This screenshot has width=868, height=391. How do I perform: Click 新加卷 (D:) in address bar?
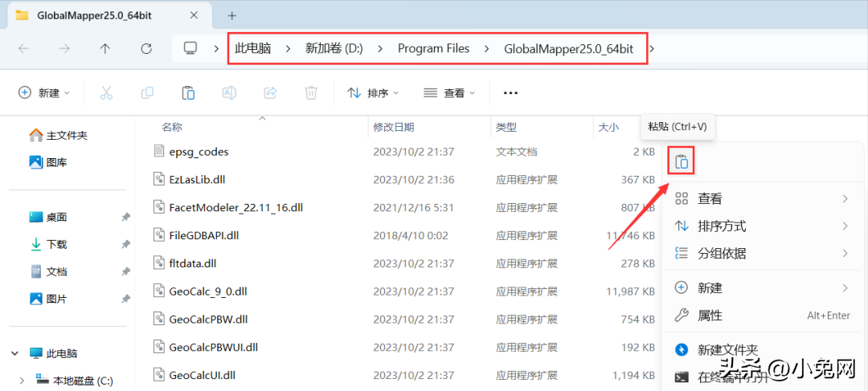coord(334,49)
